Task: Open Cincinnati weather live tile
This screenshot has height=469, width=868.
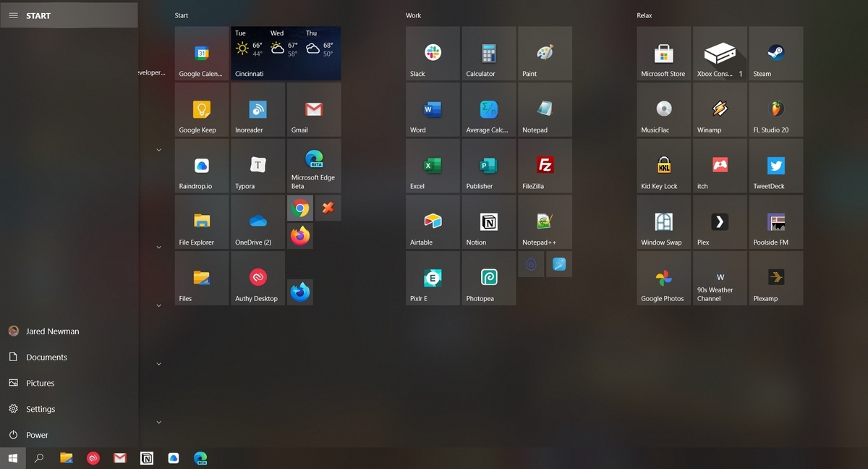Action: (x=286, y=54)
